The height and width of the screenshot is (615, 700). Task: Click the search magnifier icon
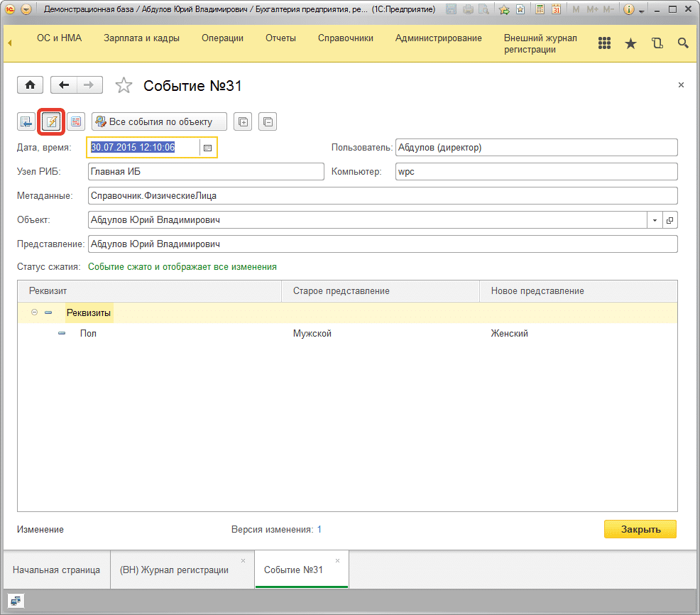pos(683,43)
